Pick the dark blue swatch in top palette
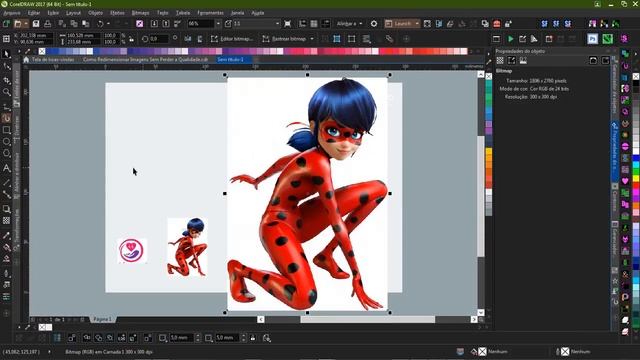The width and height of the screenshot is (640, 360). coord(49,51)
